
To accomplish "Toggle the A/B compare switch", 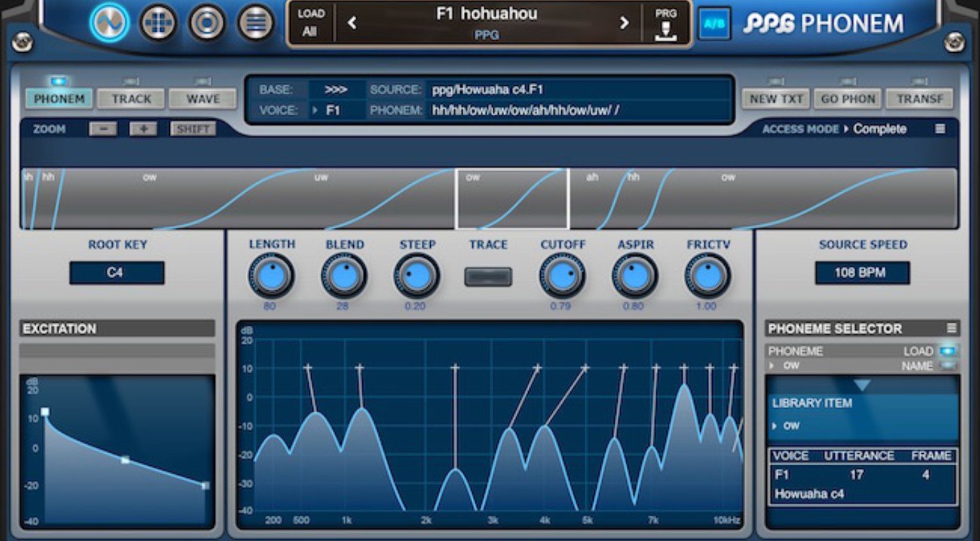I will [x=714, y=24].
